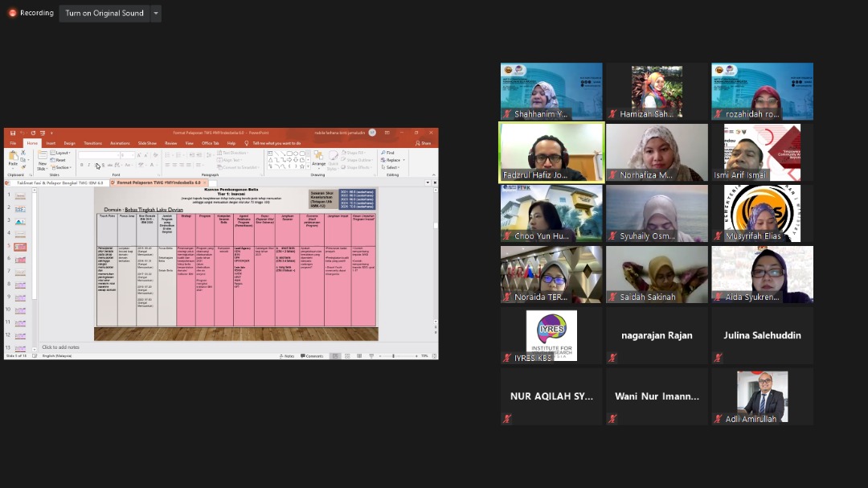Click the Replace button in the Editing group

click(x=391, y=160)
